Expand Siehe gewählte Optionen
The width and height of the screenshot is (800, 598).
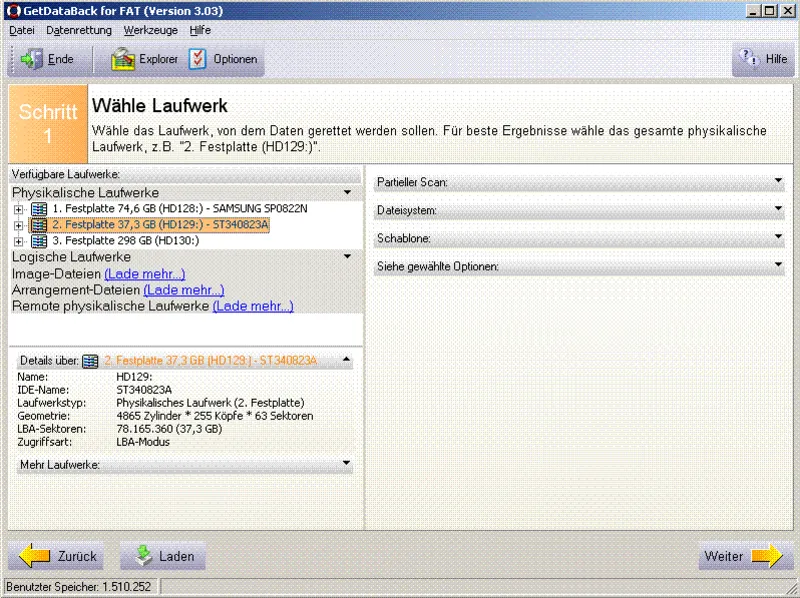click(x=779, y=266)
